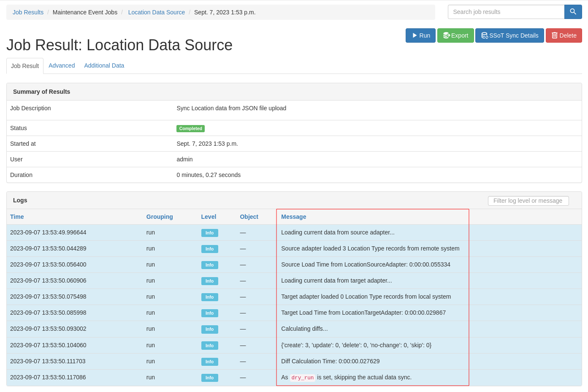Click the Search job results input field
This screenshot has height=392, width=588.
[506, 12]
